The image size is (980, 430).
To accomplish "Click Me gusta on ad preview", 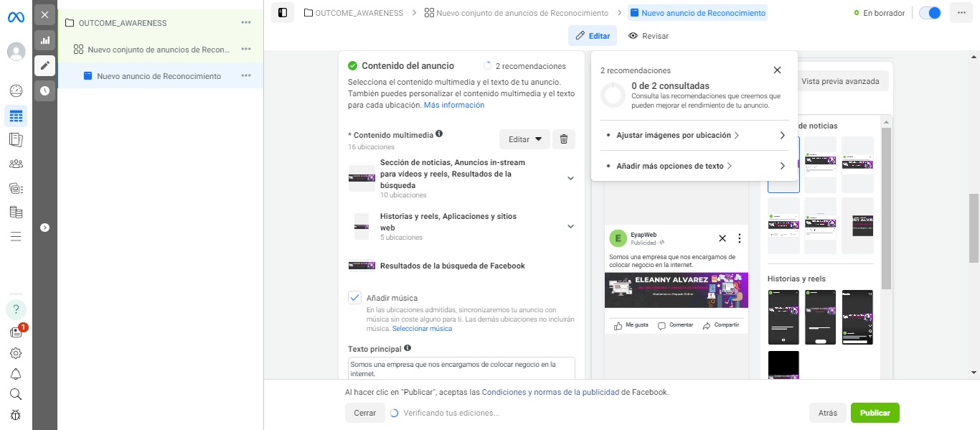I will (x=631, y=325).
